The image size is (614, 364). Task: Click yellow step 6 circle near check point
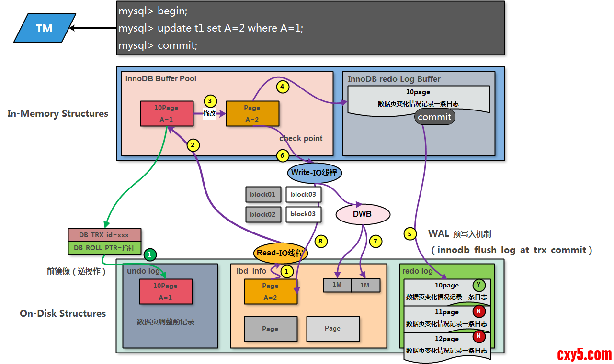283,155
